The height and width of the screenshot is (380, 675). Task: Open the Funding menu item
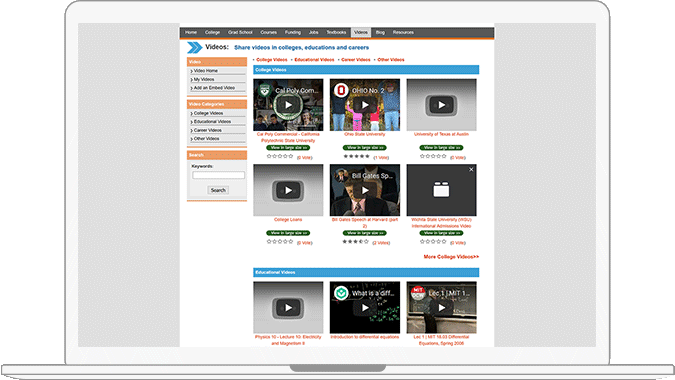[x=292, y=32]
